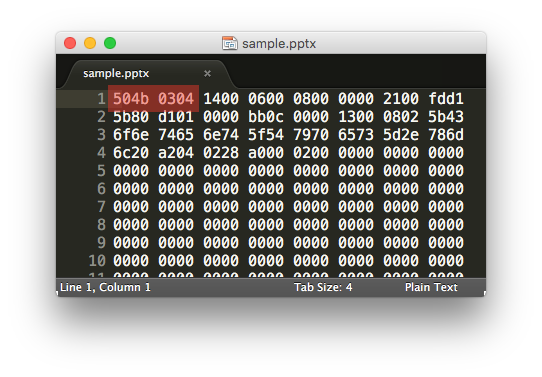
Task: Click hex value 786d on line 3
Action: 446,135
